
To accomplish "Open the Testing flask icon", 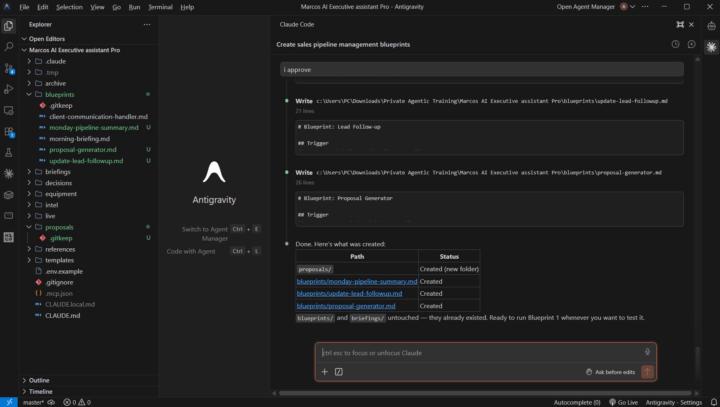I will coord(8,153).
